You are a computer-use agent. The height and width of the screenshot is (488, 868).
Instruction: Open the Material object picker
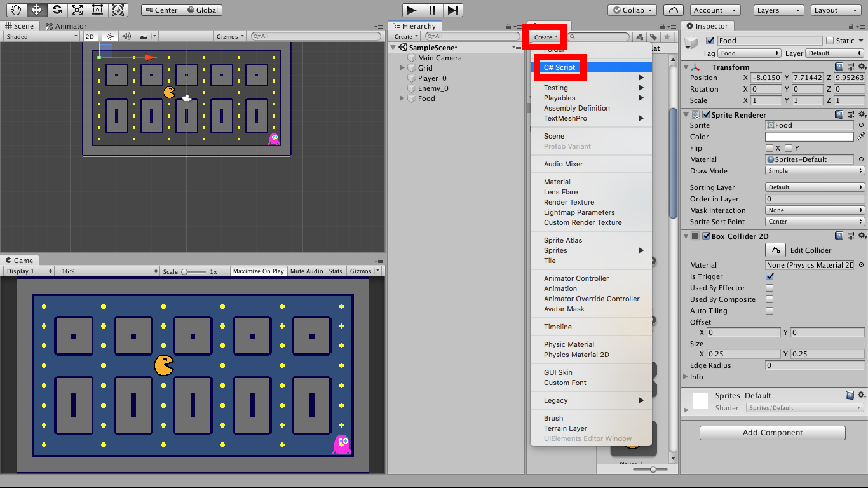coord(861,159)
